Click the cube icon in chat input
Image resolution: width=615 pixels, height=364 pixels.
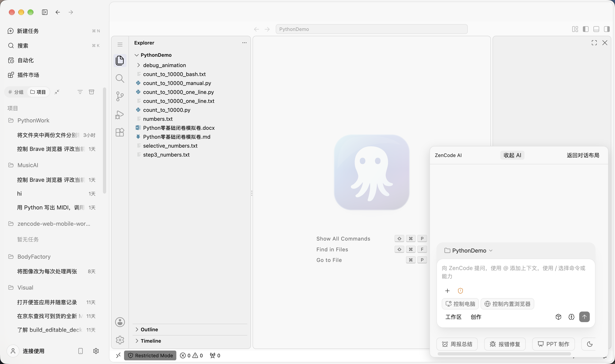coord(558,317)
